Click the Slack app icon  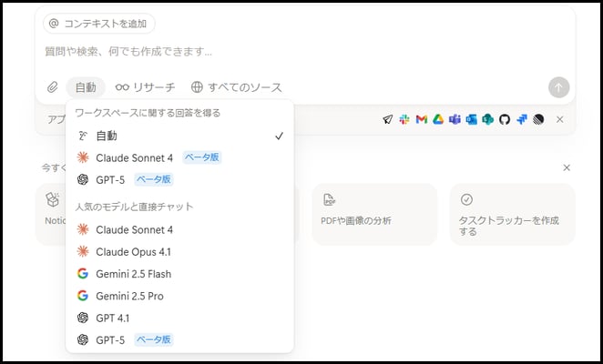[x=404, y=119]
